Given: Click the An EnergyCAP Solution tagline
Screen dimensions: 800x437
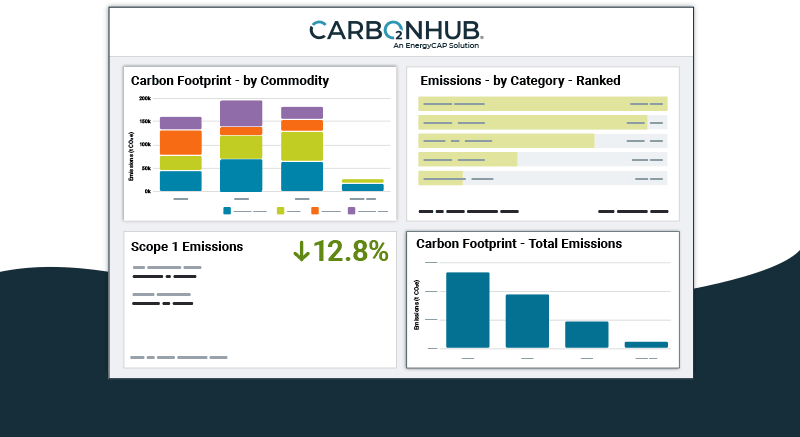Looking at the screenshot, I should 436,46.
